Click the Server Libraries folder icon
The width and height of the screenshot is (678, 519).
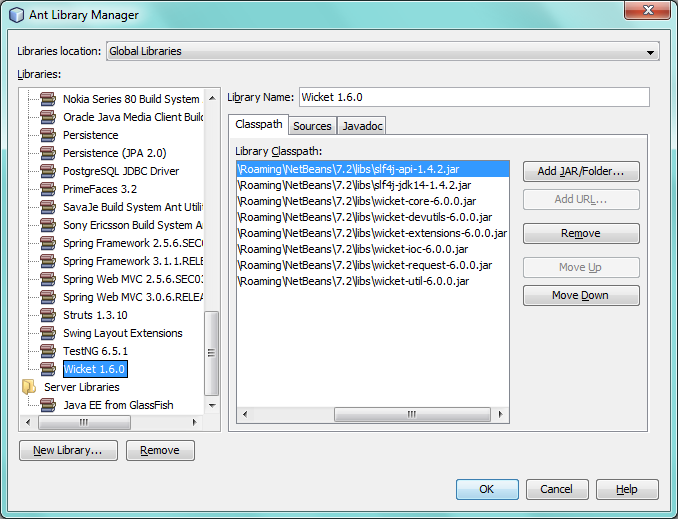tap(30, 387)
